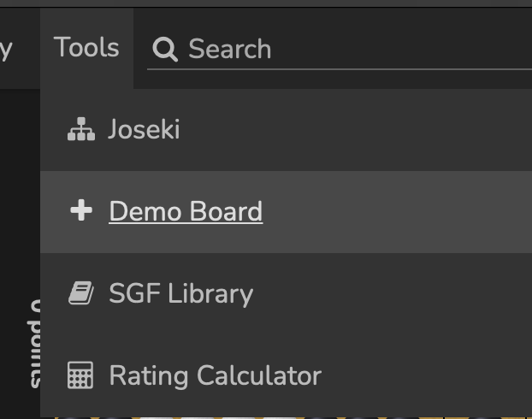This screenshot has width=532, height=419.
Task: Open the Tools menu tab
Action: tap(86, 48)
